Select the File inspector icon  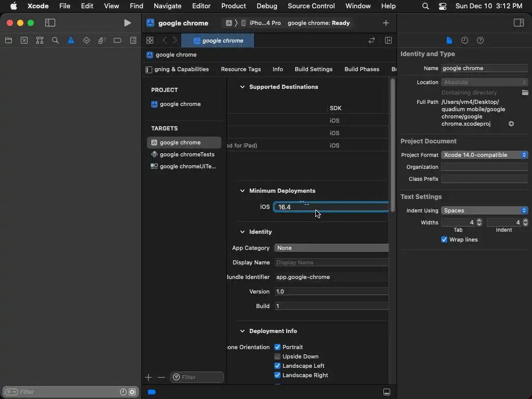[x=449, y=41]
